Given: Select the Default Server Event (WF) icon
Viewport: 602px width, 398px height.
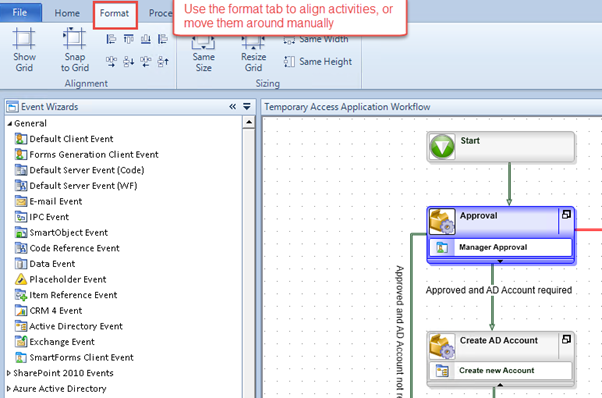Looking at the screenshot, I should click(21, 185).
